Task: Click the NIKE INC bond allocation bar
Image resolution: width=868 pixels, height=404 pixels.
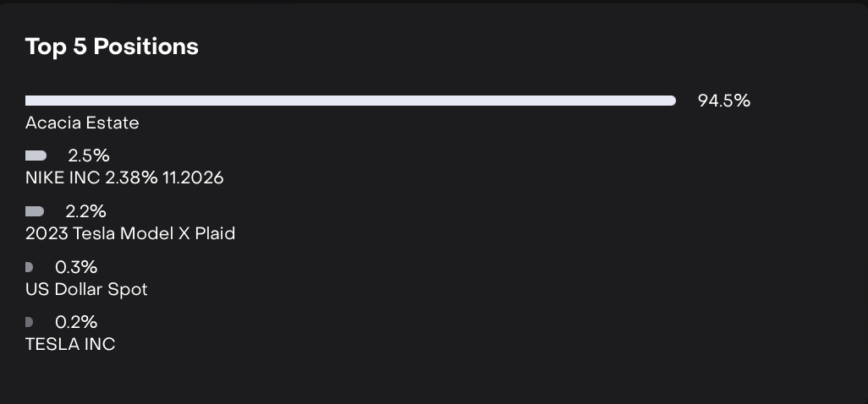Action: [x=36, y=156]
